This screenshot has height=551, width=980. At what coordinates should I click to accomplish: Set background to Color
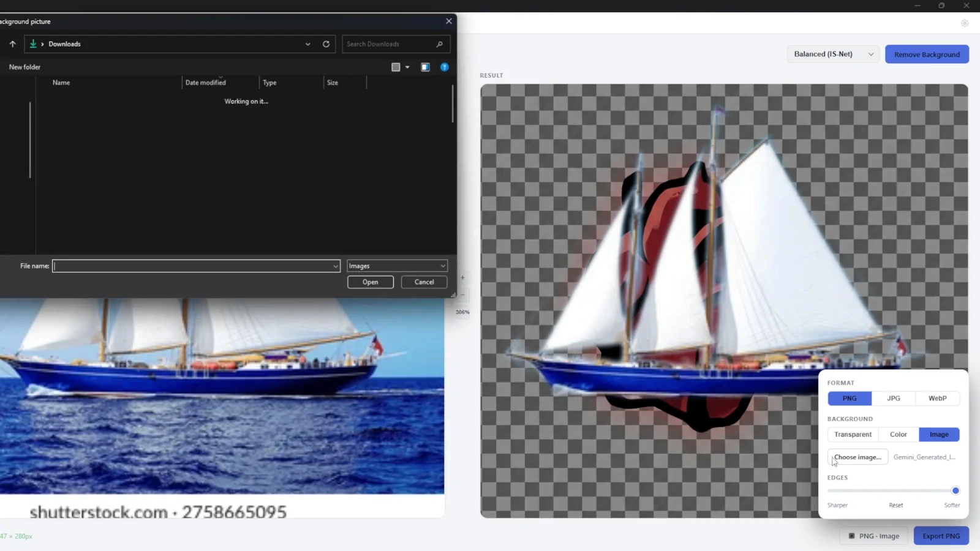coord(899,435)
